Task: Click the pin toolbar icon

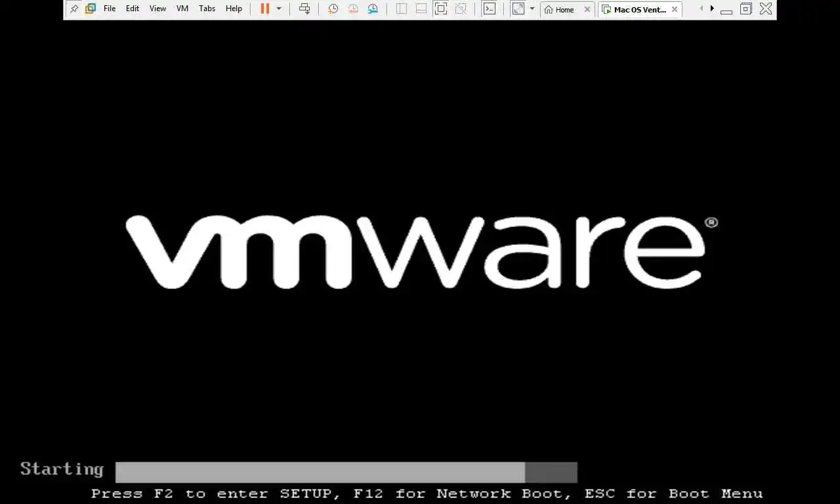Action: (x=74, y=9)
